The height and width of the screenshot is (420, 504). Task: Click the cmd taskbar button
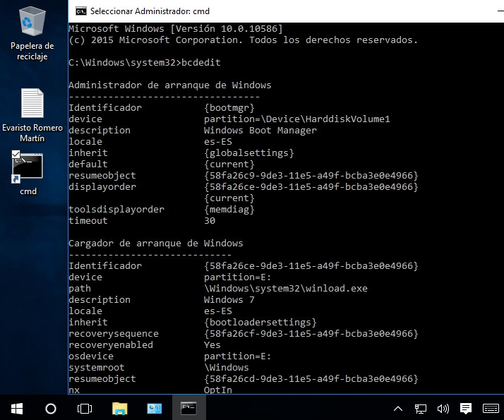click(188, 408)
